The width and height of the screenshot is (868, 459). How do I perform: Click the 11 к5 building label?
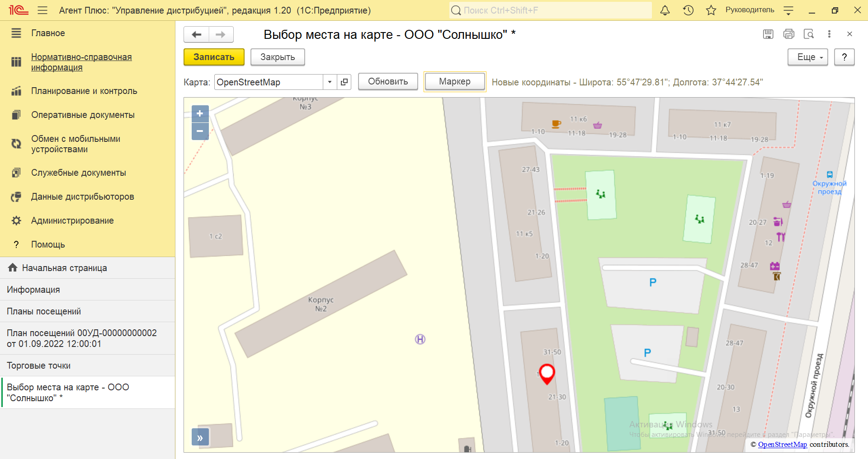[x=524, y=234]
